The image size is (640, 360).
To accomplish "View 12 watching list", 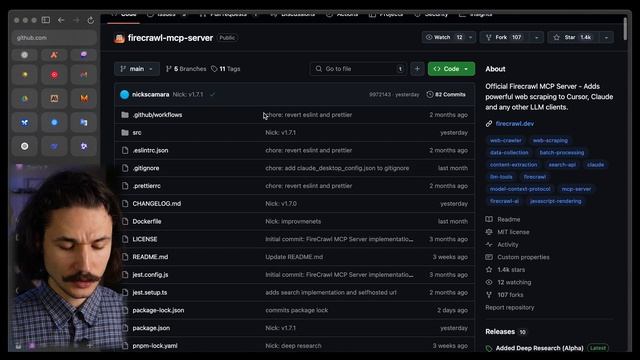I will coord(514,282).
